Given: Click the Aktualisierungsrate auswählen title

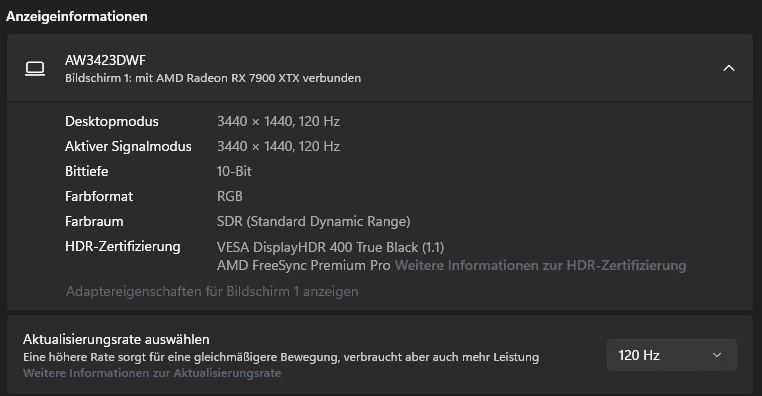Looking at the screenshot, I should pyautogui.click(x=116, y=339).
